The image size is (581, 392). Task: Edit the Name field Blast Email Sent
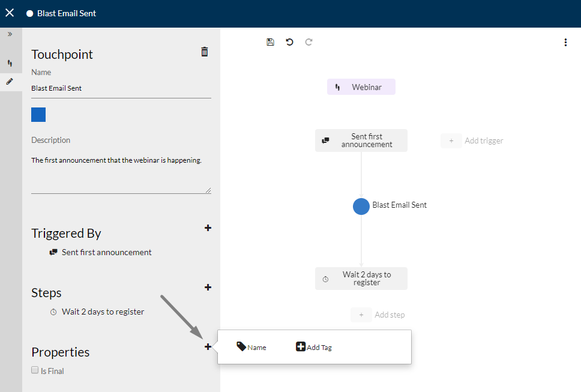(121, 88)
